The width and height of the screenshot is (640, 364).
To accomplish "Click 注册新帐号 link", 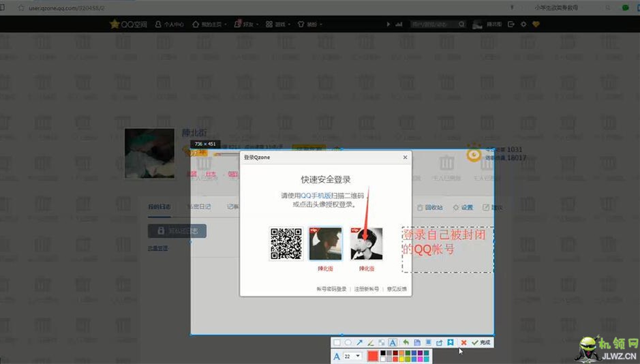I will [x=367, y=289].
